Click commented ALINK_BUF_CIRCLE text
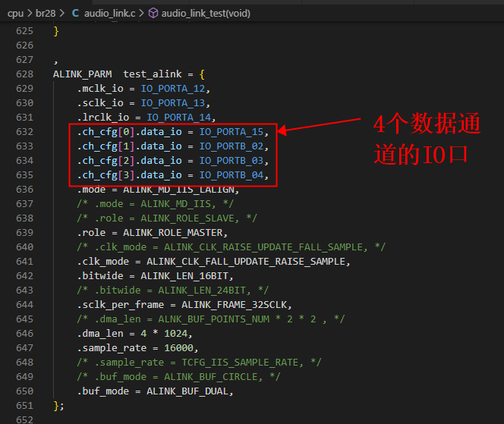The image size is (504, 424). pyautogui.click(x=211, y=376)
